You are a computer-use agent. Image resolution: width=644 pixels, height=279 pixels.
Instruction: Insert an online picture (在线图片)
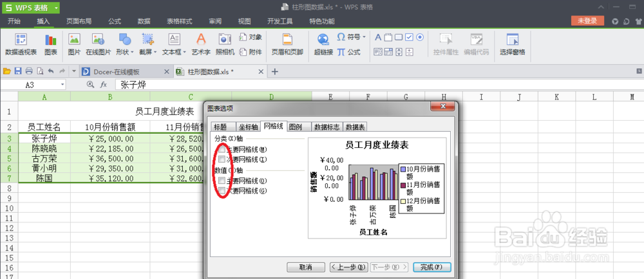pyautogui.click(x=98, y=44)
